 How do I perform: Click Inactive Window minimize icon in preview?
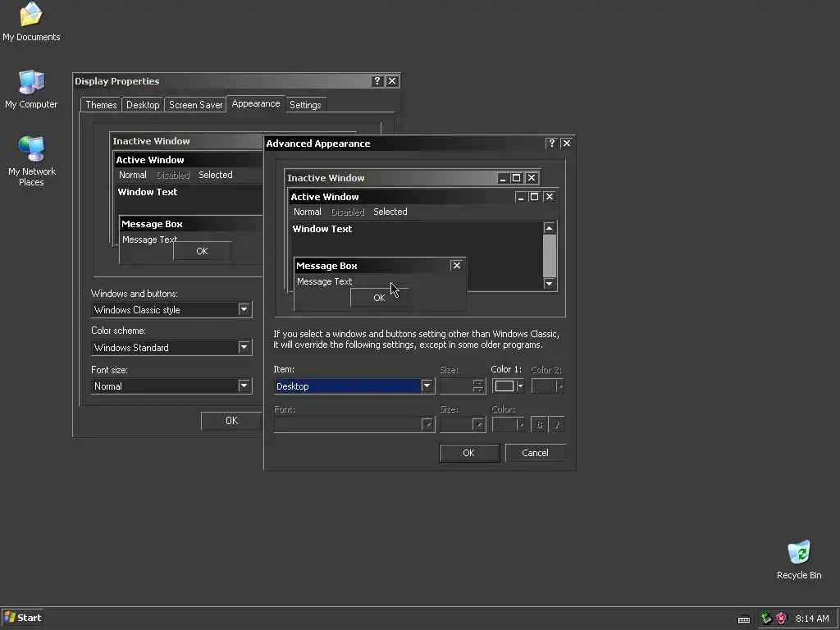coord(503,178)
